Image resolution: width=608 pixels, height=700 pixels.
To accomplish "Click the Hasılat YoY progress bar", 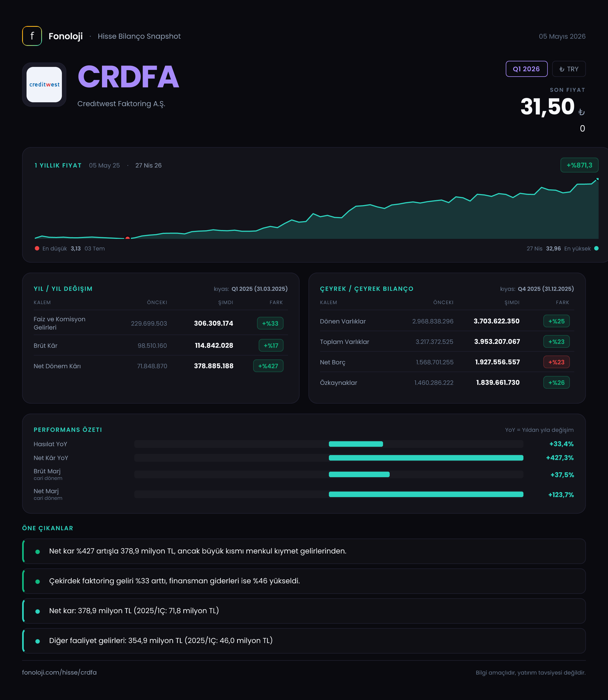I will [328, 444].
